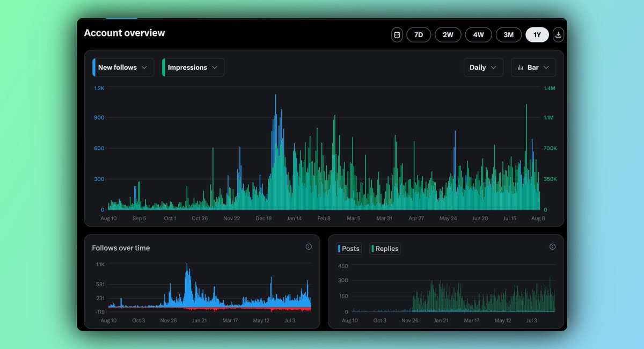Open the Impressions metric dropdown
This screenshot has height=349, width=644.
pos(193,68)
